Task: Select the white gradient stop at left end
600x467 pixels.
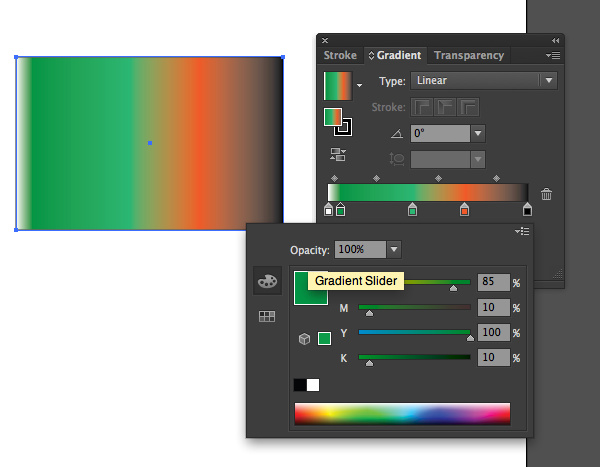Action: coord(329,209)
